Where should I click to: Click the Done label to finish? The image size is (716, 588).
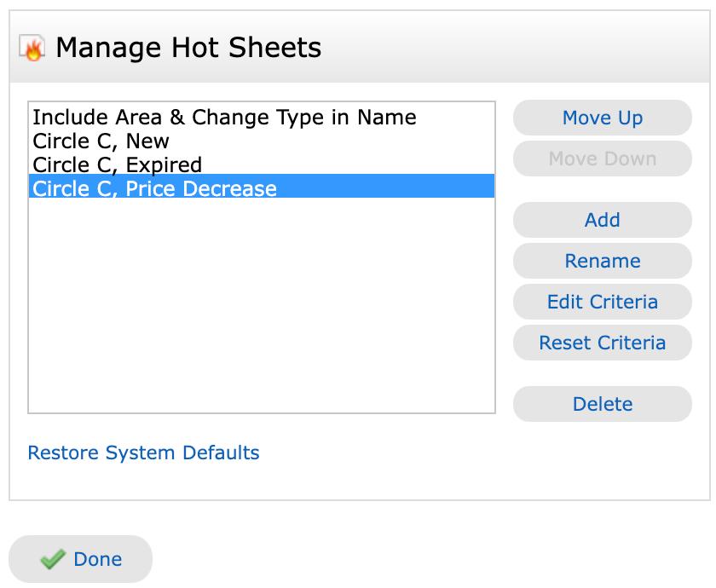pyautogui.click(x=97, y=559)
